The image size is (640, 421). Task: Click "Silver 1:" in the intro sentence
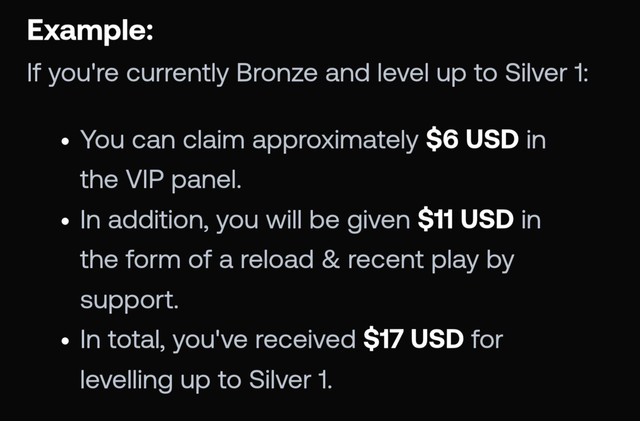(547, 73)
